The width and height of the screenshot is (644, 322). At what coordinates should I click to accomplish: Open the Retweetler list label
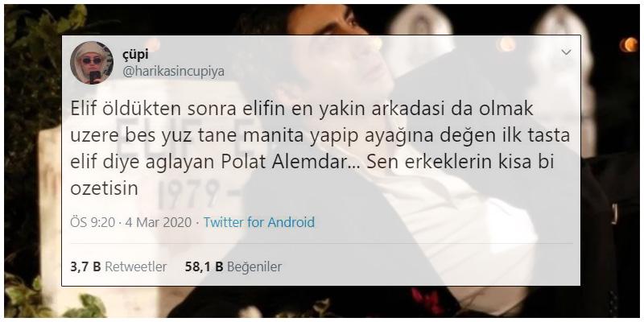pos(136,267)
